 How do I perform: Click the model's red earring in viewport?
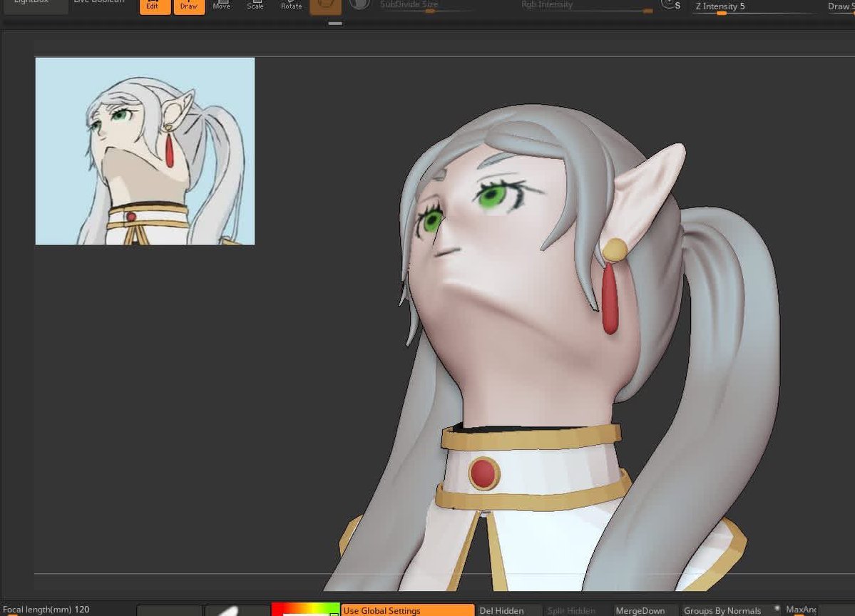(x=610, y=298)
